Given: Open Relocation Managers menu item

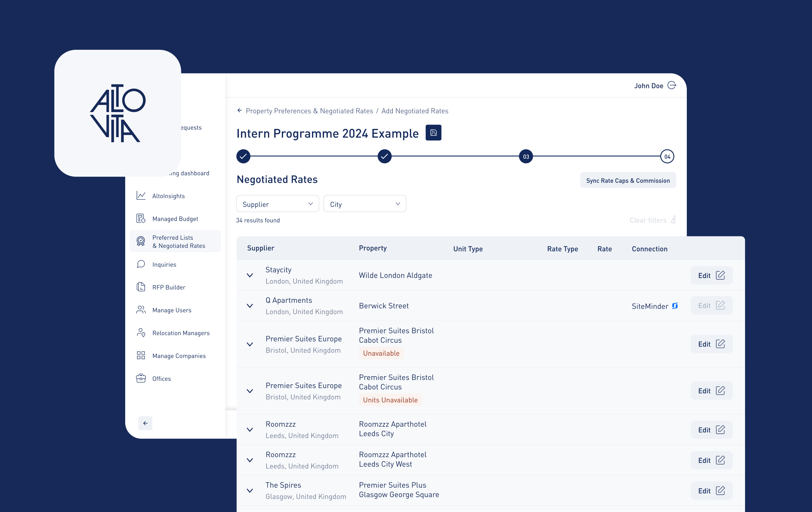Looking at the screenshot, I should (181, 333).
